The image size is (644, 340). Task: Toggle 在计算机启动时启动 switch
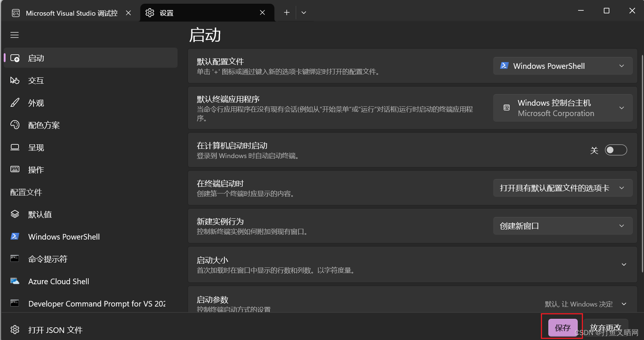(x=616, y=150)
